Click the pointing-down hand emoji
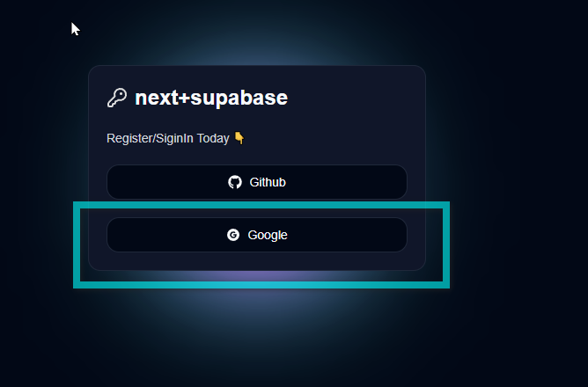 [x=239, y=138]
